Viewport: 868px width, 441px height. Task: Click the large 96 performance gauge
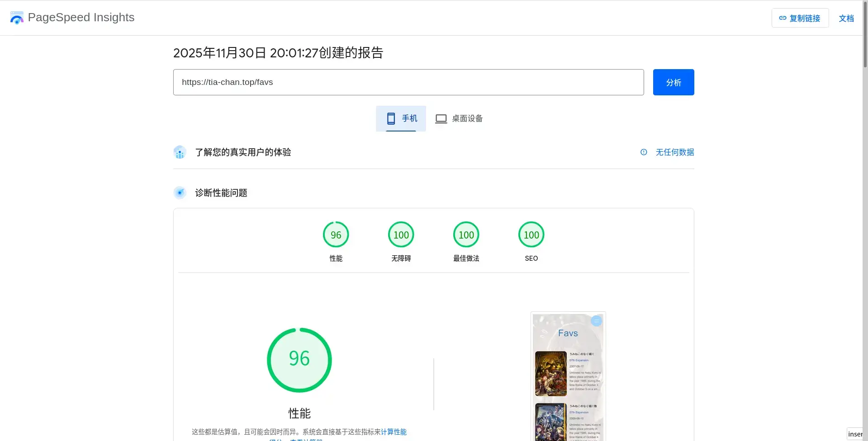[x=299, y=360]
